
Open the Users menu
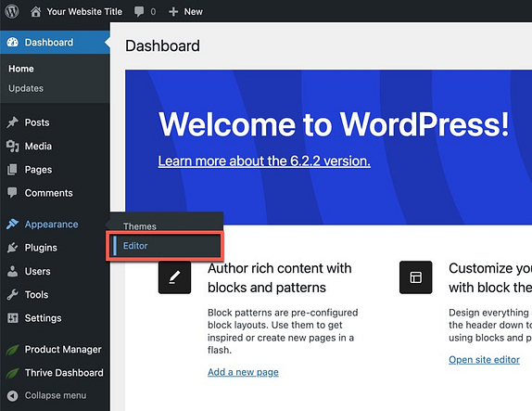(38, 272)
